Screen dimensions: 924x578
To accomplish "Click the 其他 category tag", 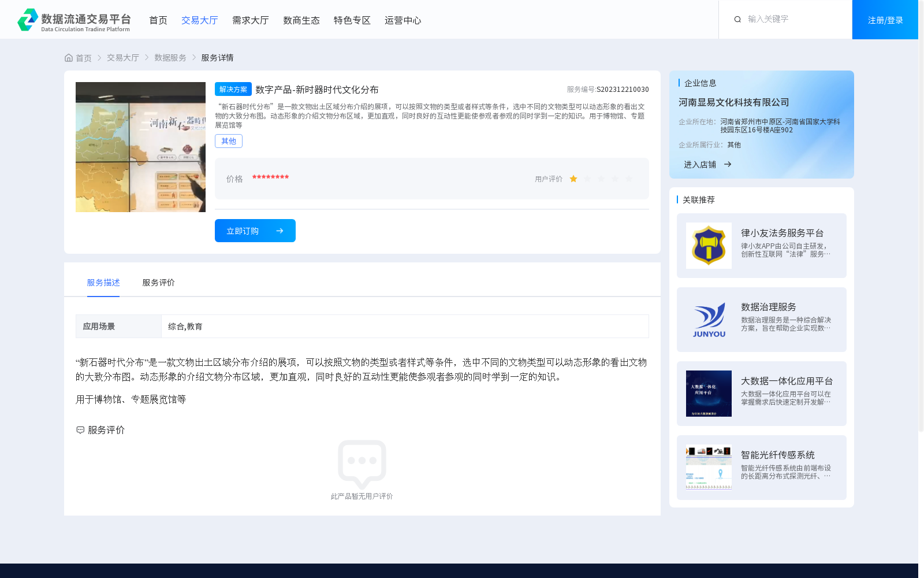I will tap(229, 141).
